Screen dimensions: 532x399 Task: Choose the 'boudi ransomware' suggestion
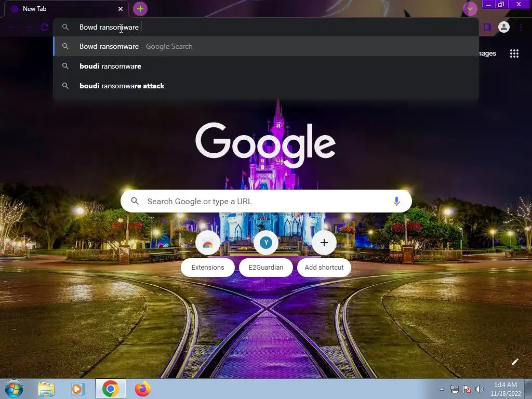click(266, 66)
